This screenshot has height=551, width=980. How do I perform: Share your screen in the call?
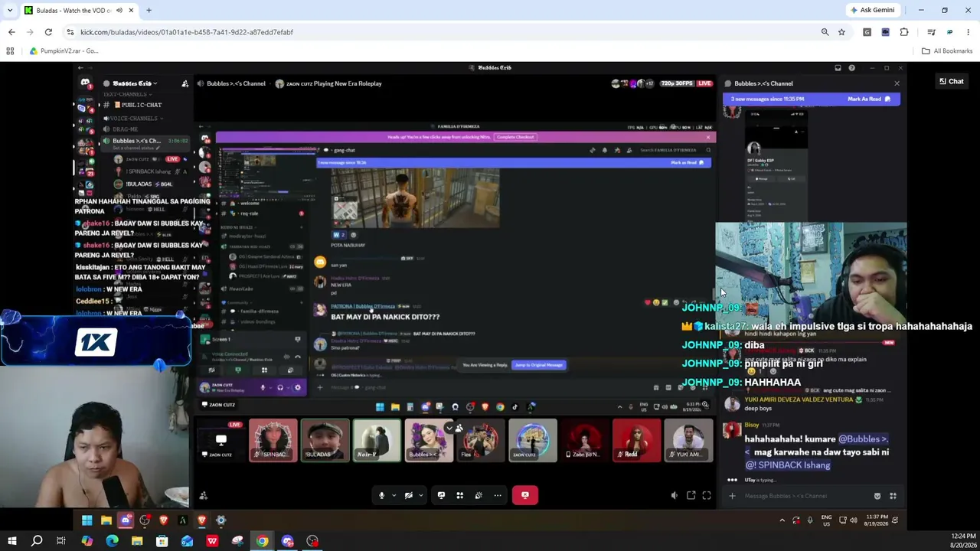[x=441, y=495]
